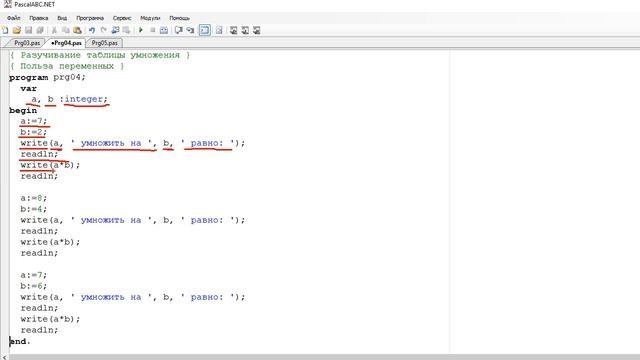Click the comment 'Польза переменных'

67,66
